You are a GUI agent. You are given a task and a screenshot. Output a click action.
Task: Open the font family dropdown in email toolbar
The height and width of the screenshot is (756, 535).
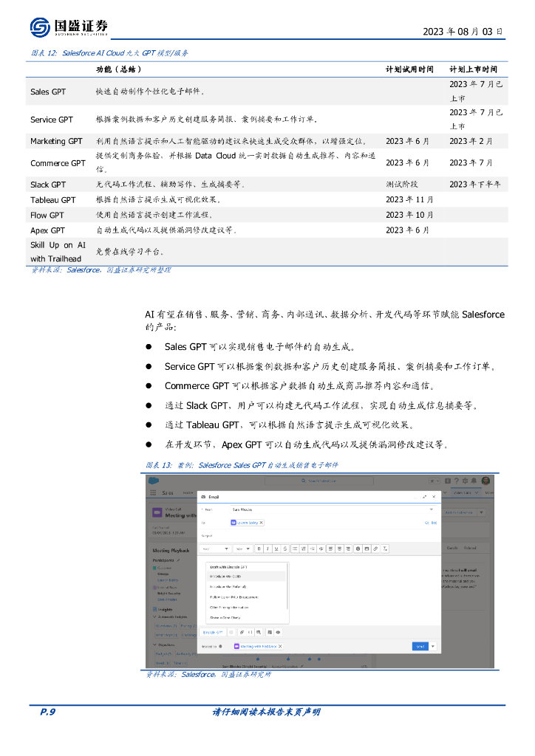pos(215,549)
